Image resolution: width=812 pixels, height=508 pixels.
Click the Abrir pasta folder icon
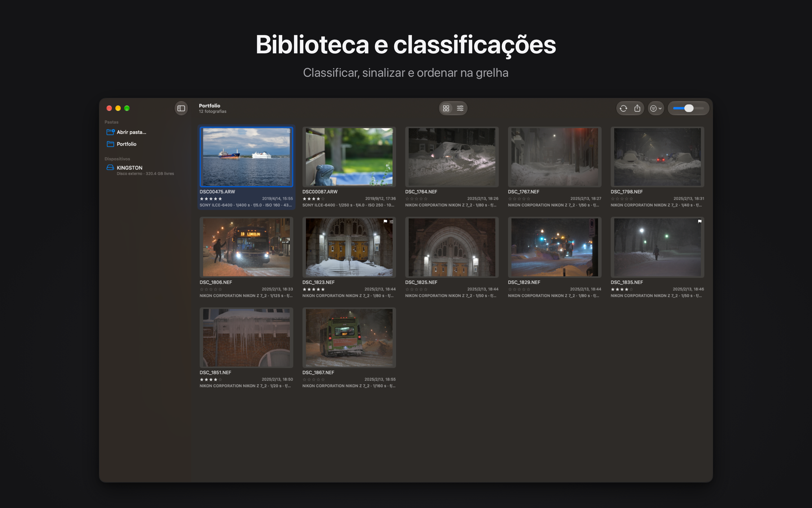click(x=111, y=132)
